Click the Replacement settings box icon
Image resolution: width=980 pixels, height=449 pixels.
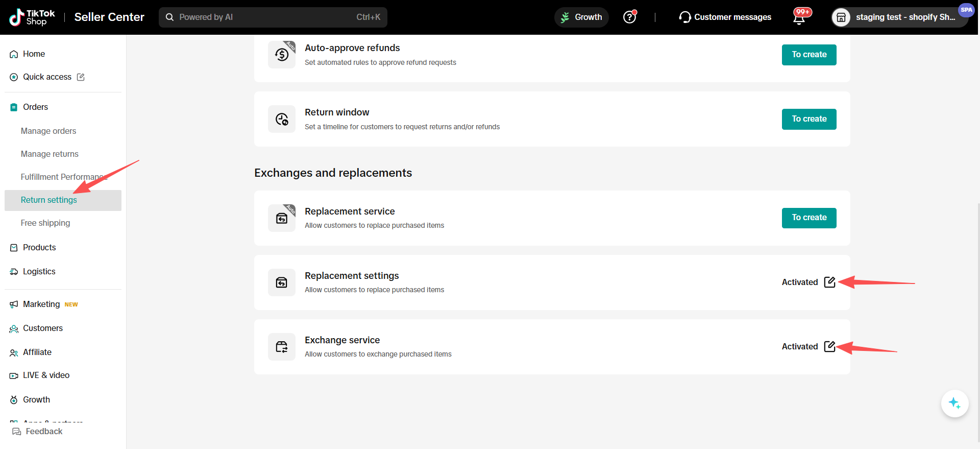(x=282, y=282)
